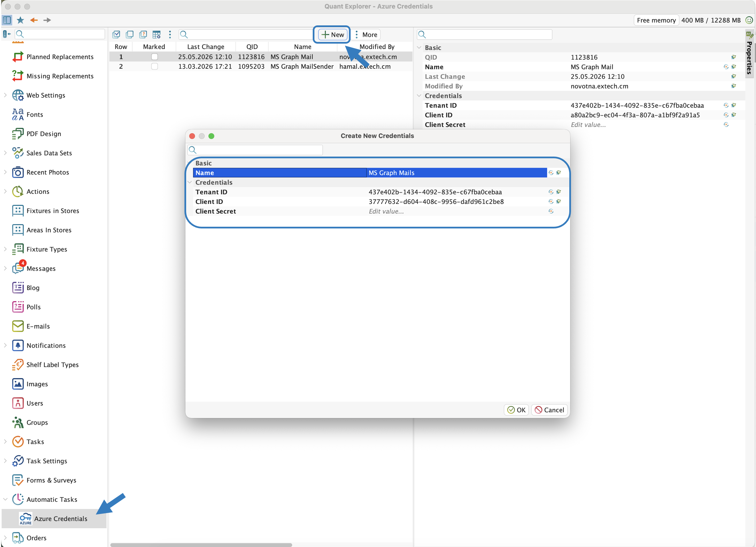
Task: Collapse the Credentials section in the dialog
Action: click(190, 183)
